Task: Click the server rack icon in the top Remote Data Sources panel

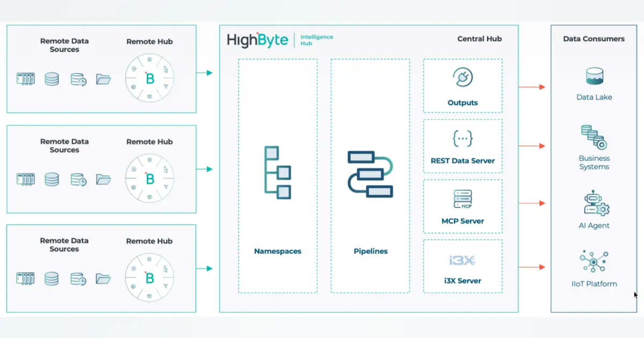Action: (x=25, y=79)
